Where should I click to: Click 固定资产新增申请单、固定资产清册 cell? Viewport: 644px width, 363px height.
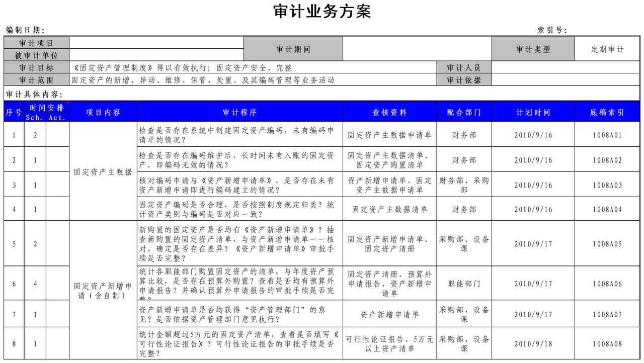coord(390,243)
